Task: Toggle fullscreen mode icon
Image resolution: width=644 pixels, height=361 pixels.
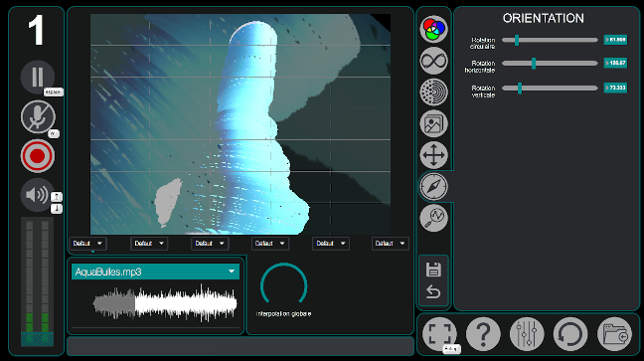Action: tap(439, 333)
